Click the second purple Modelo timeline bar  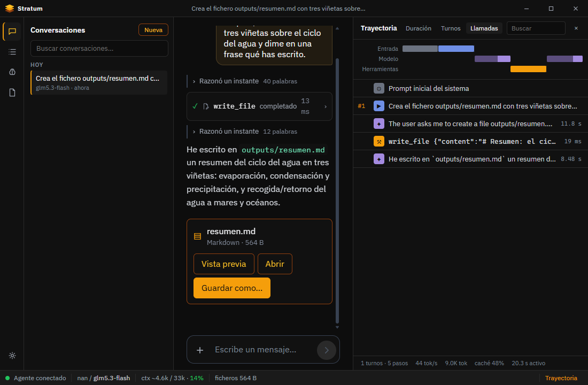point(564,59)
